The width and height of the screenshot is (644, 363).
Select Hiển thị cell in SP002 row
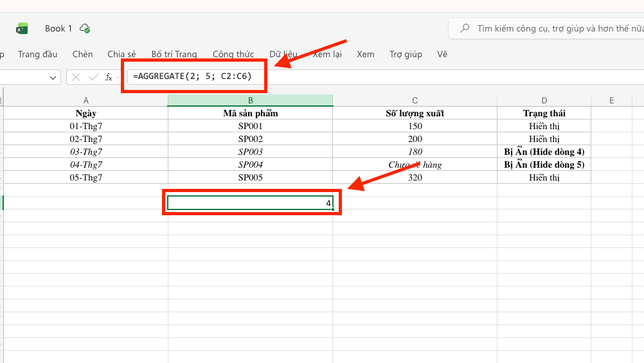click(544, 139)
